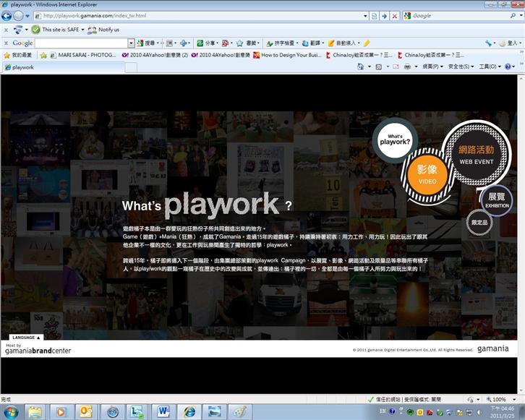Click the highlighter pencil icon
The image size is (525, 420).
tap(367, 43)
